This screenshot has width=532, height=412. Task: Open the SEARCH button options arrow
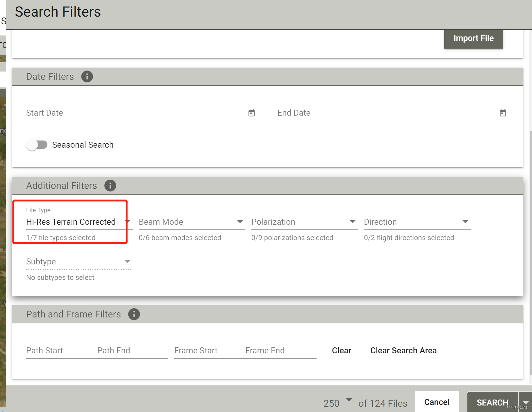[525, 403]
